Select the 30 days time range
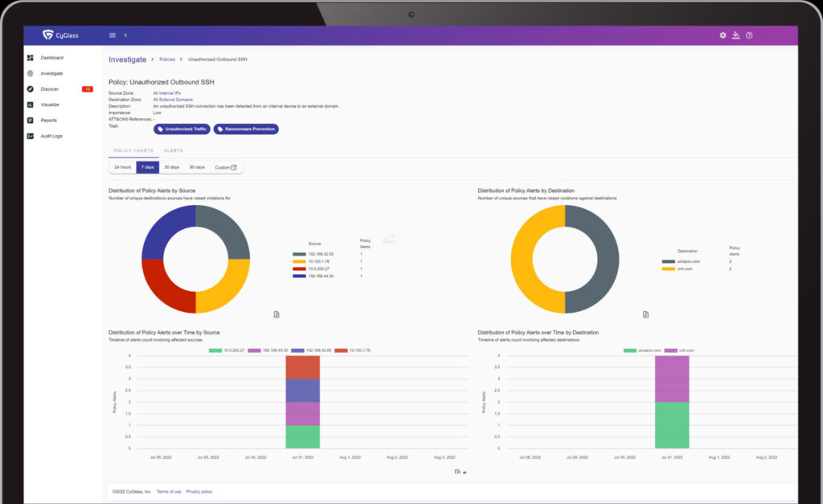This screenshot has height=504, width=823. (171, 167)
